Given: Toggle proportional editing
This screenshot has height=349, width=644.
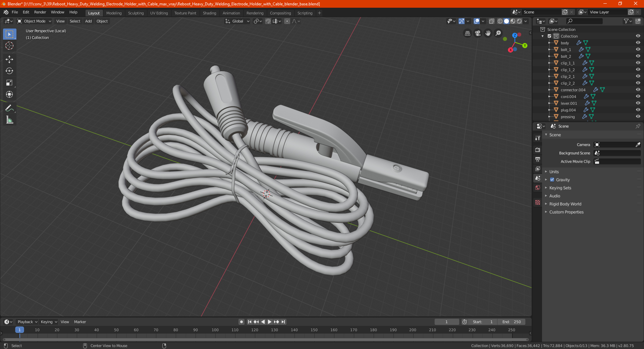Looking at the screenshot, I should click(x=287, y=21).
